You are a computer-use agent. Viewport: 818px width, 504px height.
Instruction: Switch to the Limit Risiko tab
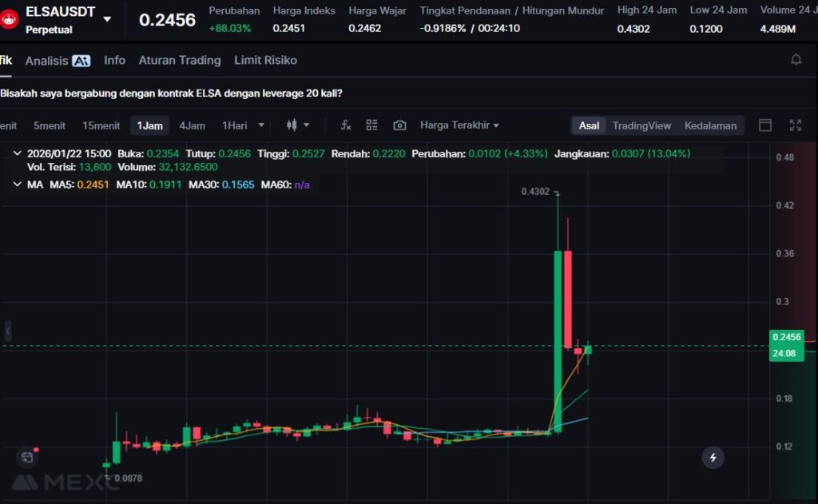tap(265, 61)
